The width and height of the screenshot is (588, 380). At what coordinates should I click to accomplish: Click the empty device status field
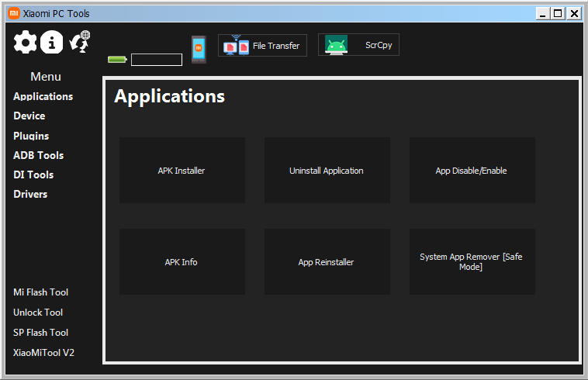pyautogui.click(x=157, y=60)
